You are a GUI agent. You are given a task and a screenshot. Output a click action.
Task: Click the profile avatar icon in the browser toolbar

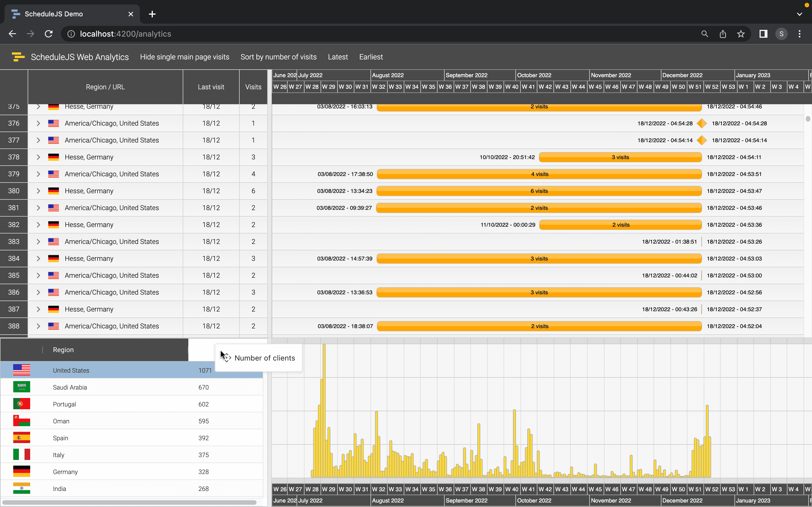[781, 34]
